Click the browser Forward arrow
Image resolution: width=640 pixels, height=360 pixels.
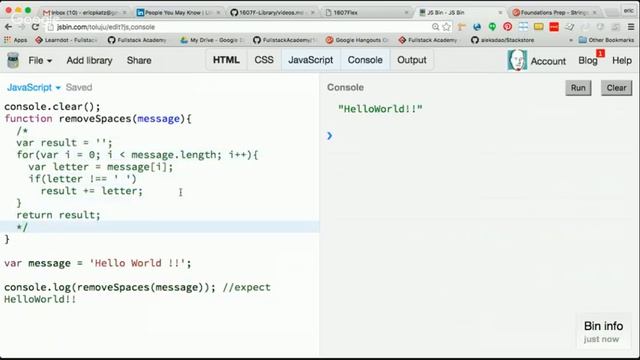(x=21, y=27)
